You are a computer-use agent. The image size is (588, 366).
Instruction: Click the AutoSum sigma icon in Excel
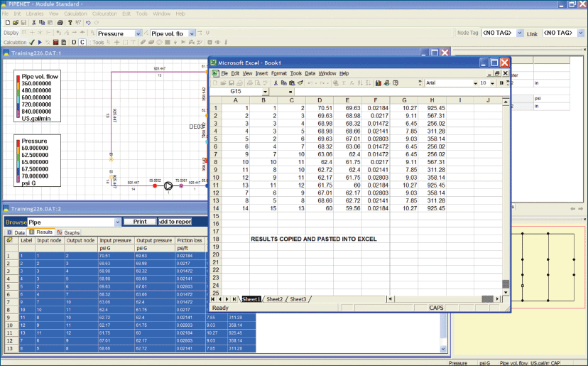[344, 83]
